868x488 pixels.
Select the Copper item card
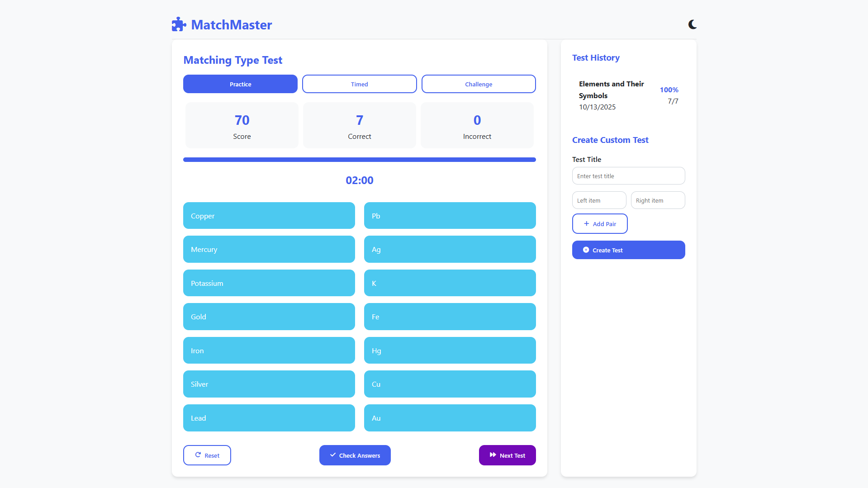click(x=269, y=216)
